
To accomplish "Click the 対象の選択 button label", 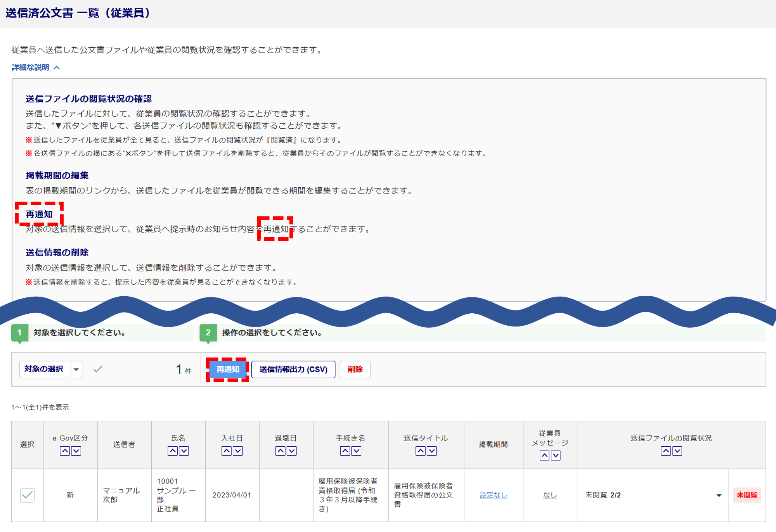I will click(44, 370).
